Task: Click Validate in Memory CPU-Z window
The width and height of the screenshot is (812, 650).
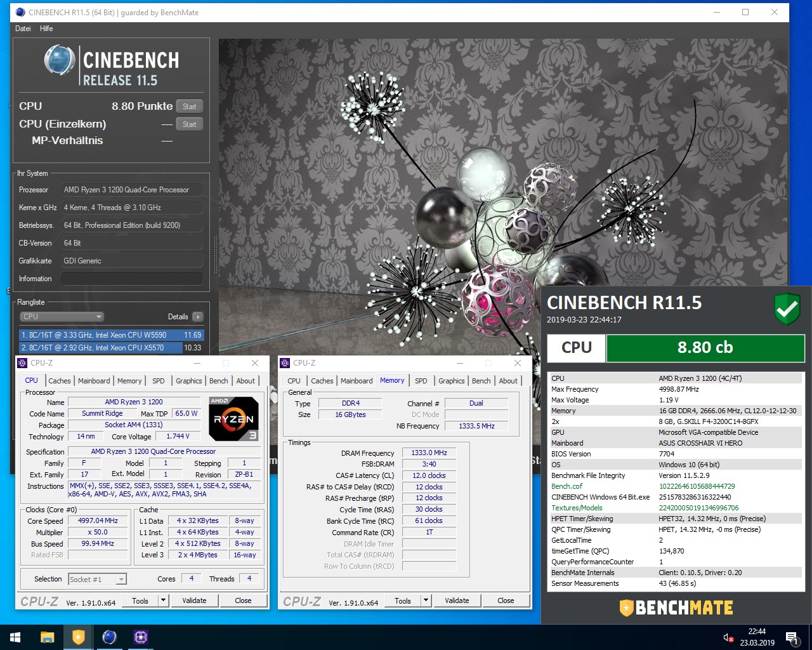Action: click(457, 600)
